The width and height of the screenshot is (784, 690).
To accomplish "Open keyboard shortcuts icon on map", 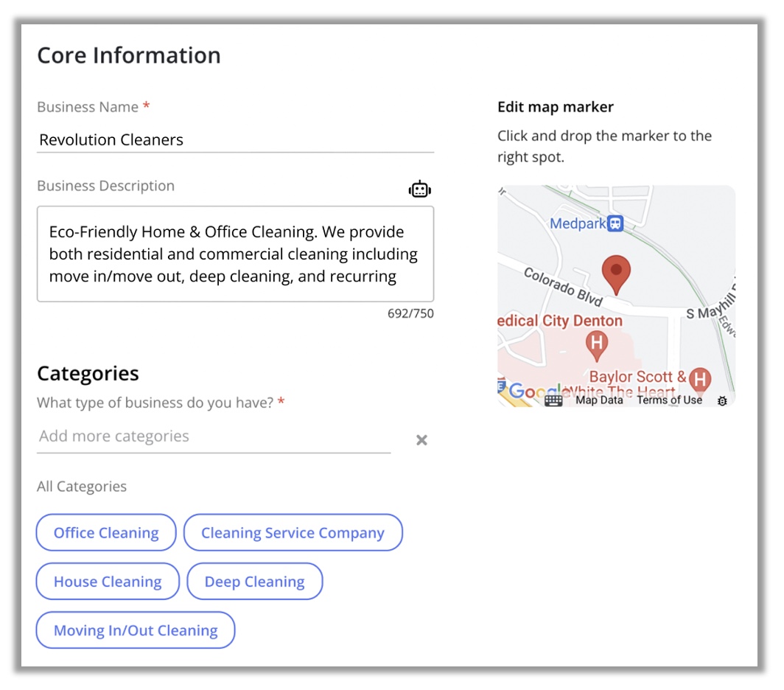I will click(x=553, y=401).
